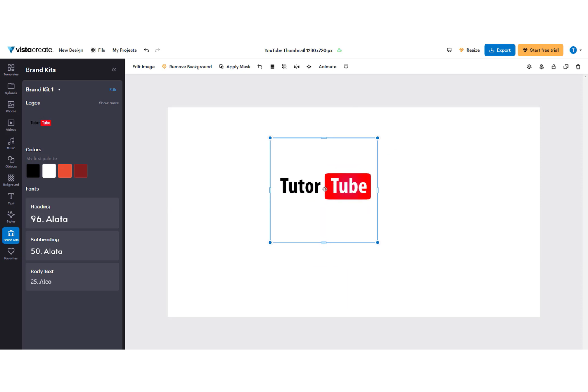Open the Objects sidebar panel
This screenshot has width=588, height=392.
click(x=11, y=162)
